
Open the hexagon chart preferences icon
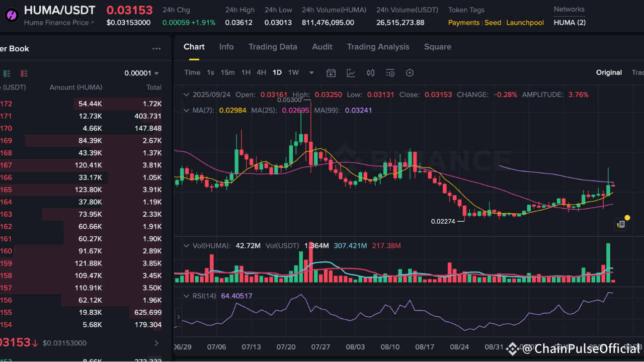pos(410,73)
